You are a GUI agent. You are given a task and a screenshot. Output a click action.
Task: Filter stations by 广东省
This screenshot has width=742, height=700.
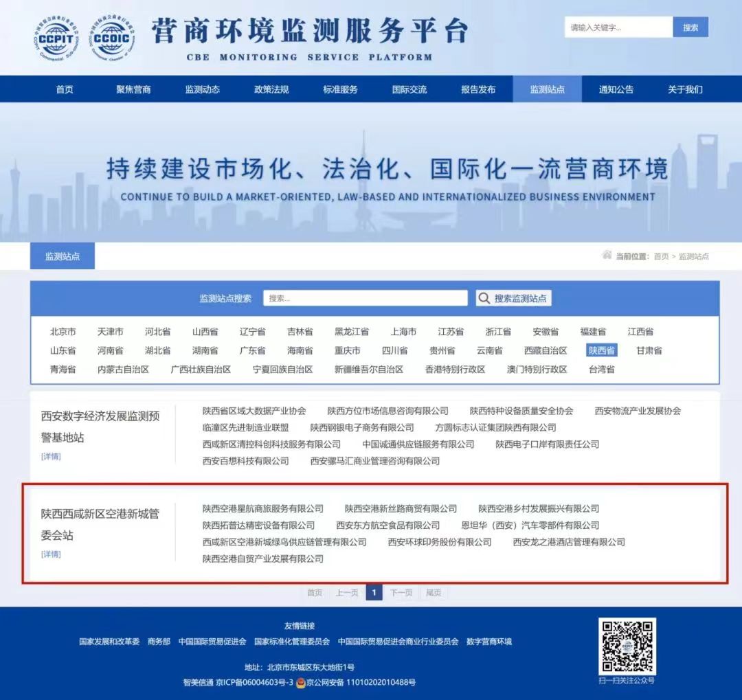tap(252, 351)
